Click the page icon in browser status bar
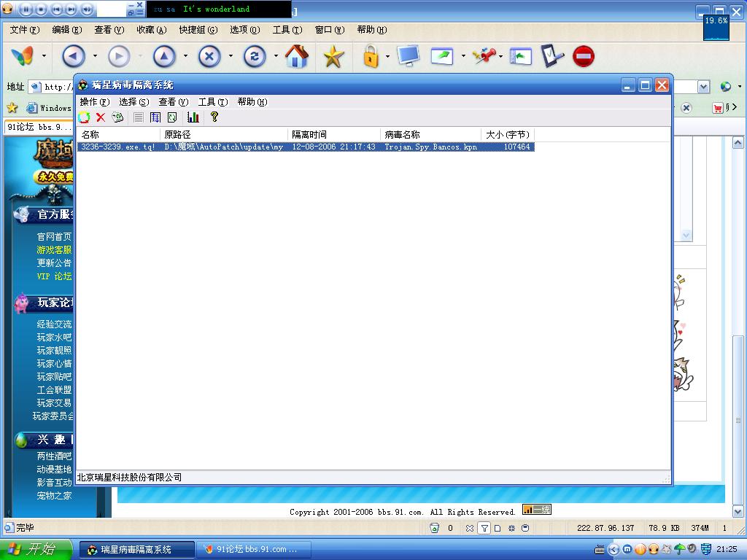Image resolution: width=747 pixels, height=560 pixels. click(498, 528)
